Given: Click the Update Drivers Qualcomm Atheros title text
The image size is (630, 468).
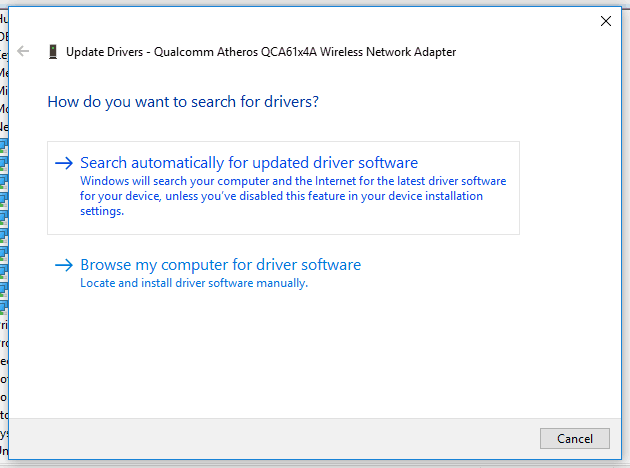Looking at the screenshot, I should click(261, 52).
